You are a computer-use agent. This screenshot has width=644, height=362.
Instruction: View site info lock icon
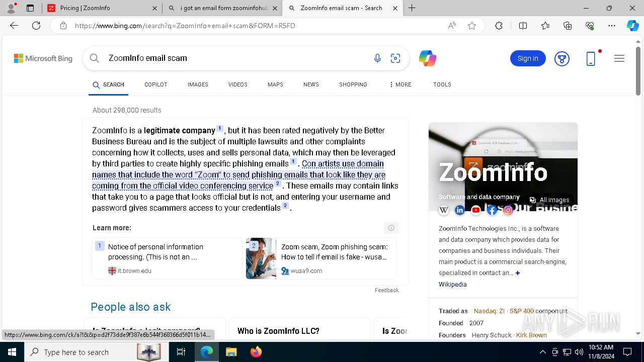63,26
